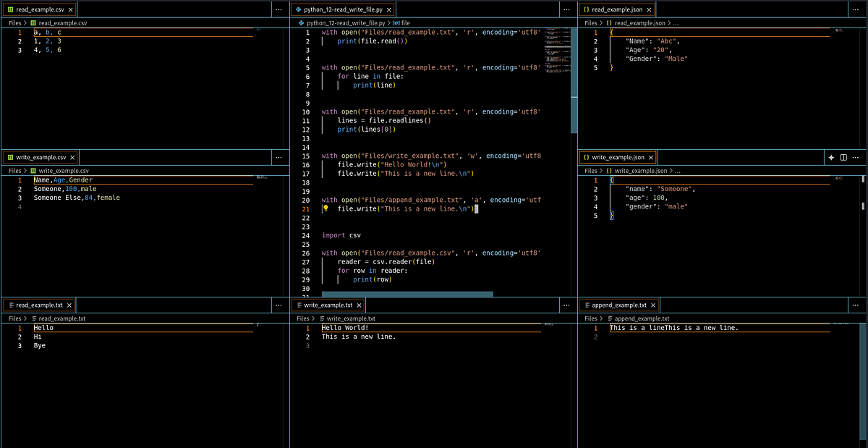This screenshot has height=448, width=868.
Task: Click the Files breadcrumb above read_example.json
Action: point(592,23)
